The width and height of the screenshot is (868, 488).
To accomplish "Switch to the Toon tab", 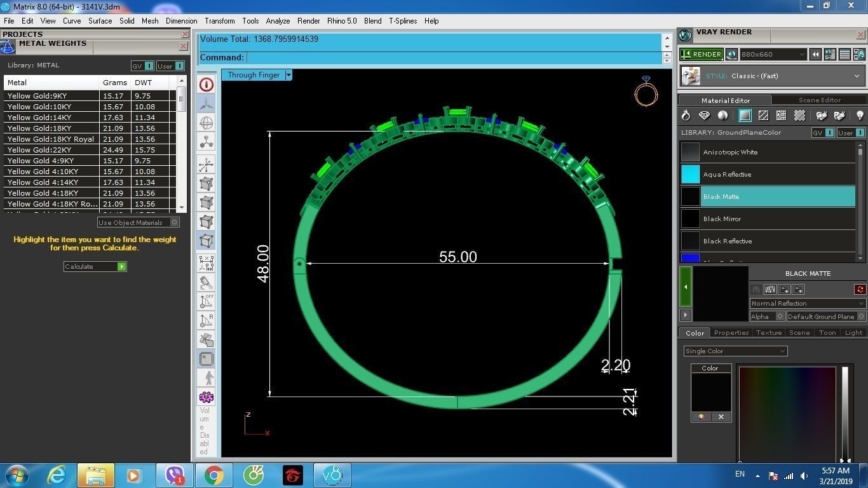I will click(x=827, y=332).
